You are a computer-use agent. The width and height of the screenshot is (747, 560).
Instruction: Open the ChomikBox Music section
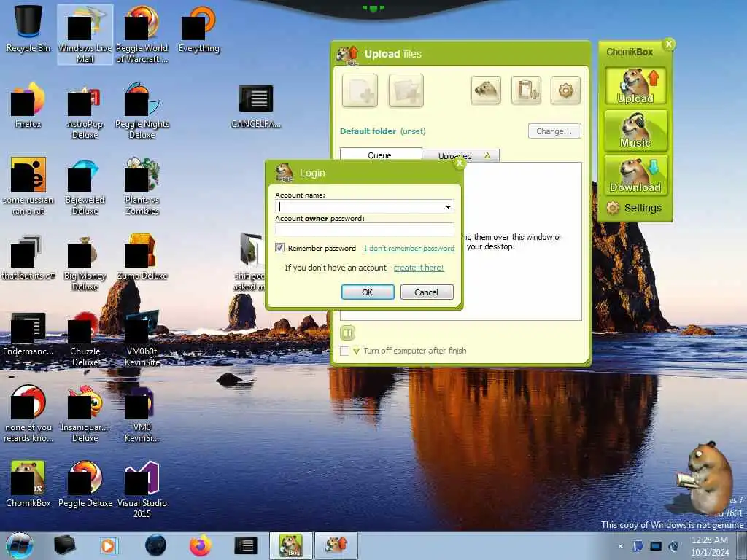[x=635, y=130]
